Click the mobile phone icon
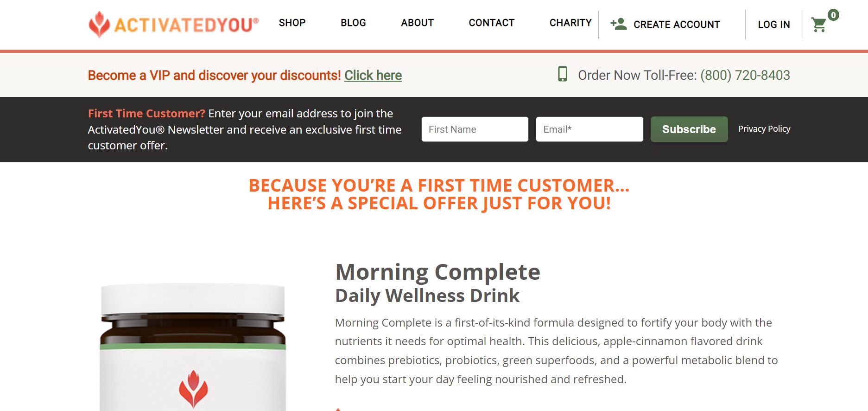This screenshot has height=411, width=868. [x=563, y=74]
